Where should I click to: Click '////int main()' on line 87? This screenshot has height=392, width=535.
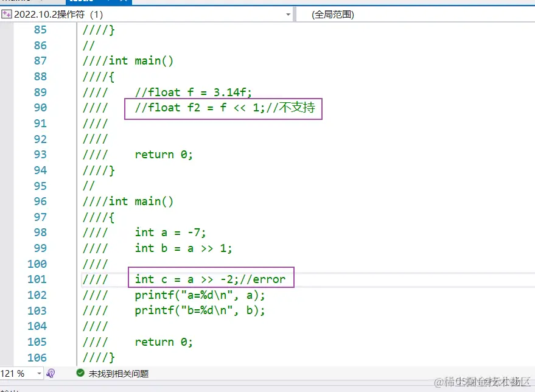pyautogui.click(x=128, y=61)
